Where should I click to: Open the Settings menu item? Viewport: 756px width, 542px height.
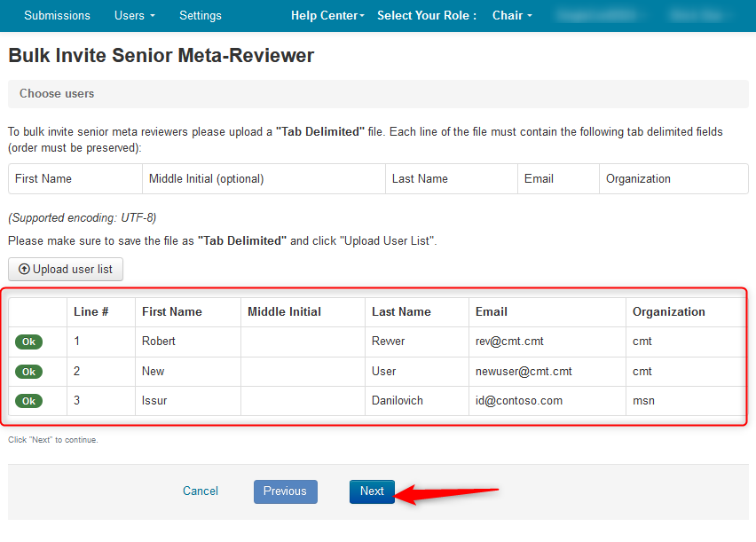200,15
